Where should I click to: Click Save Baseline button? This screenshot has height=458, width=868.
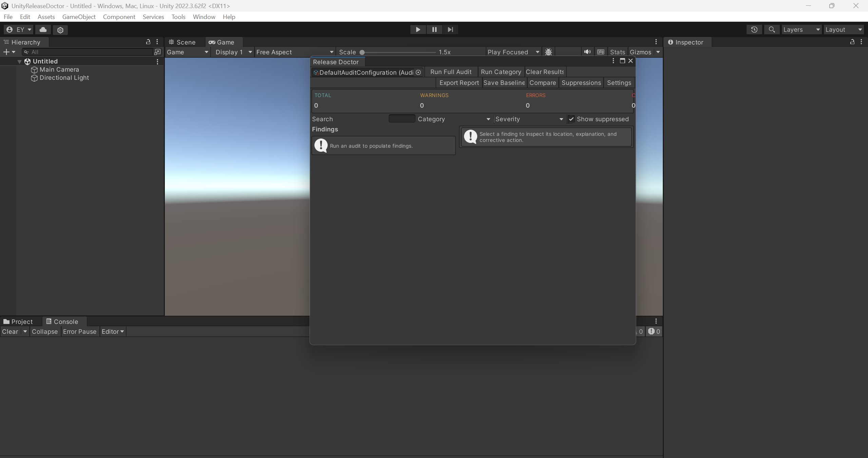point(504,83)
